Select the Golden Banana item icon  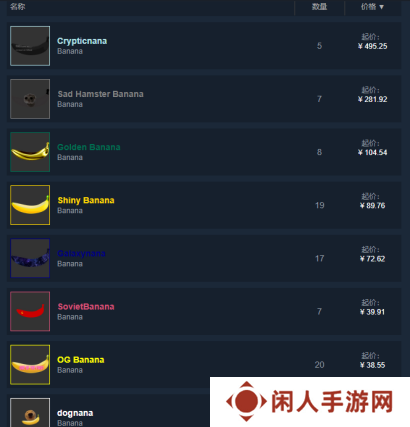(x=30, y=152)
